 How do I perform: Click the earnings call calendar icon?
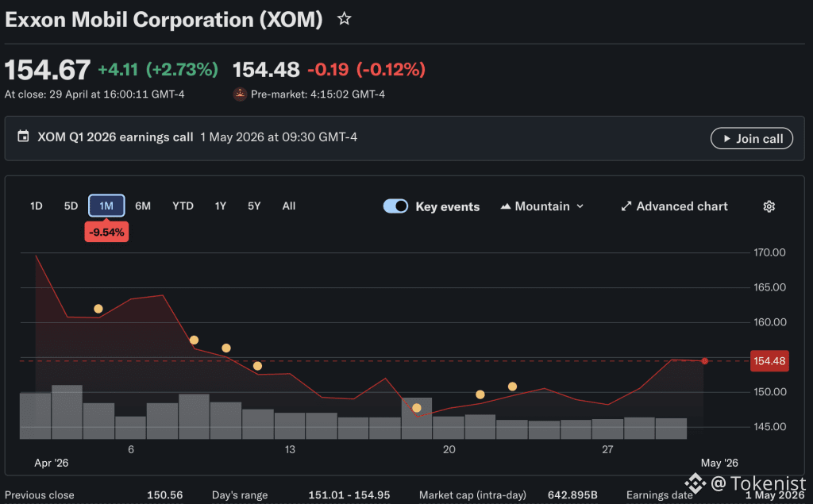point(23,137)
